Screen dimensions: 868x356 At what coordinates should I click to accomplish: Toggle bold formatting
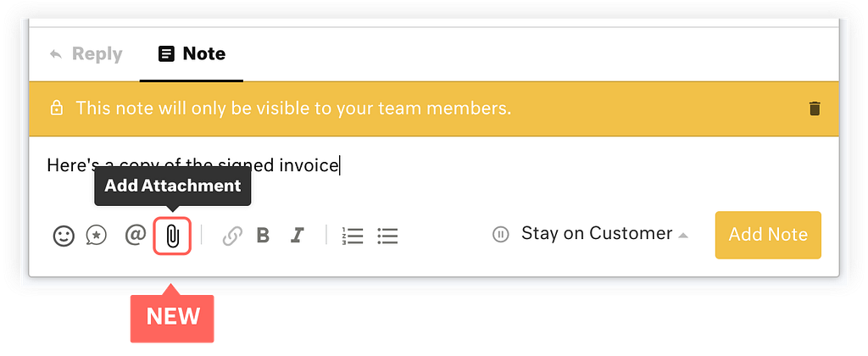click(x=263, y=236)
